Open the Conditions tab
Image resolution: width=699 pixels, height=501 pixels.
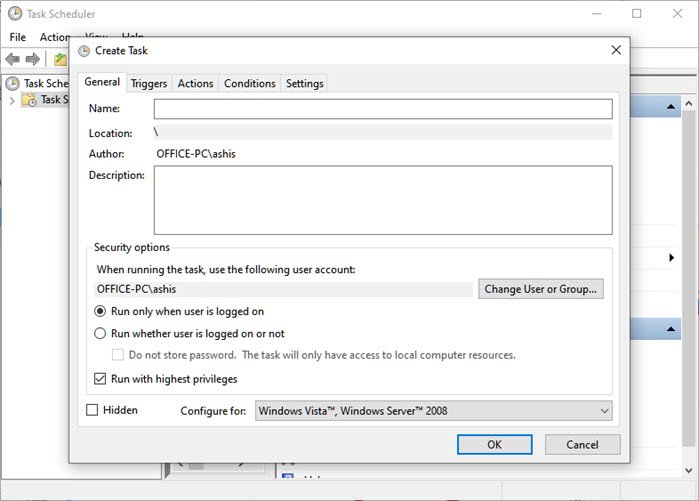point(249,84)
